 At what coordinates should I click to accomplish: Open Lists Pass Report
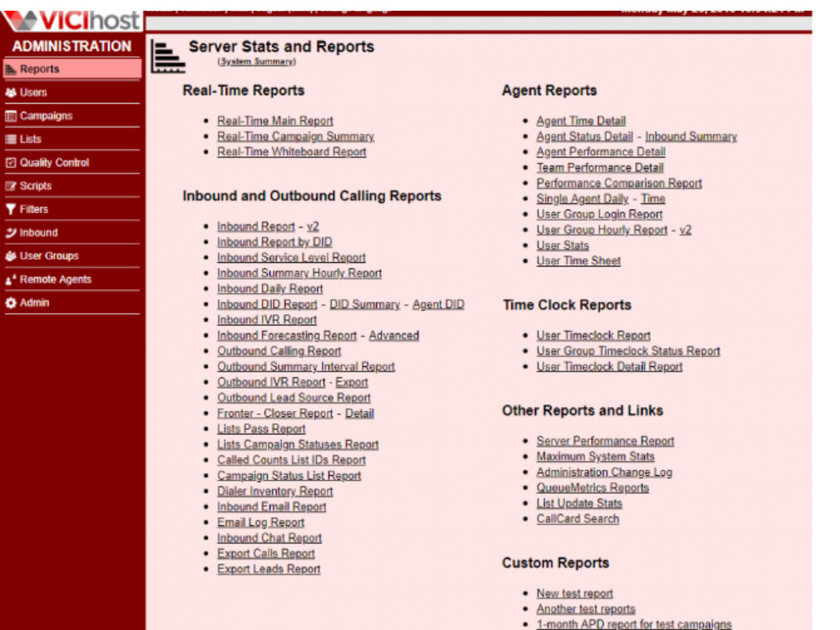261,429
